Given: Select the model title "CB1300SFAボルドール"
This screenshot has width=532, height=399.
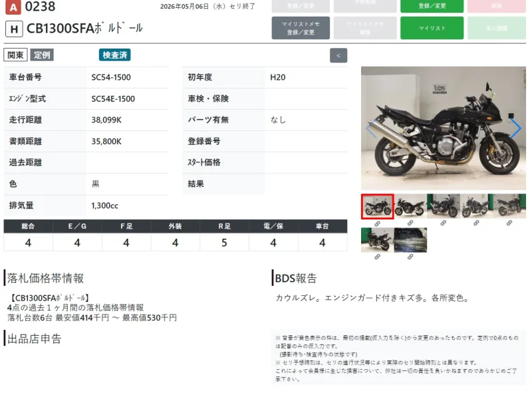Looking at the screenshot, I should click(x=84, y=29).
